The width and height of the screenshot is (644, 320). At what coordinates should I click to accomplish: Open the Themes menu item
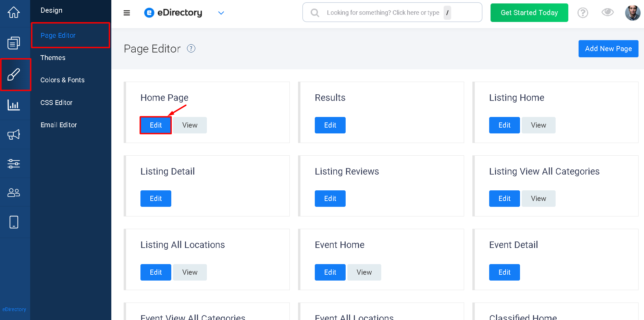coord(53,58)
